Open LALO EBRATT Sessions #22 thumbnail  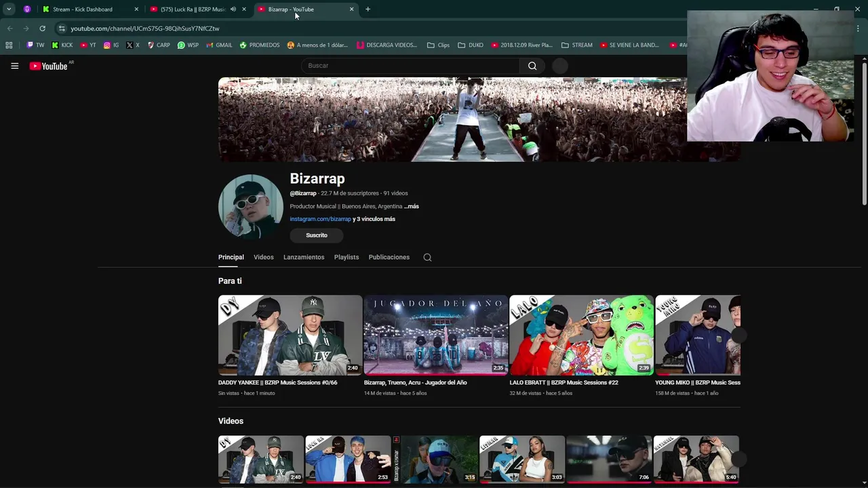[x=581, y=335]
